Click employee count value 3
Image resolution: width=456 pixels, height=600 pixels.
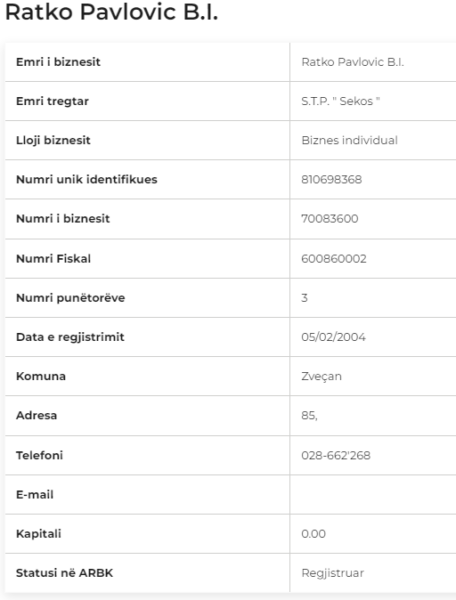304,298
